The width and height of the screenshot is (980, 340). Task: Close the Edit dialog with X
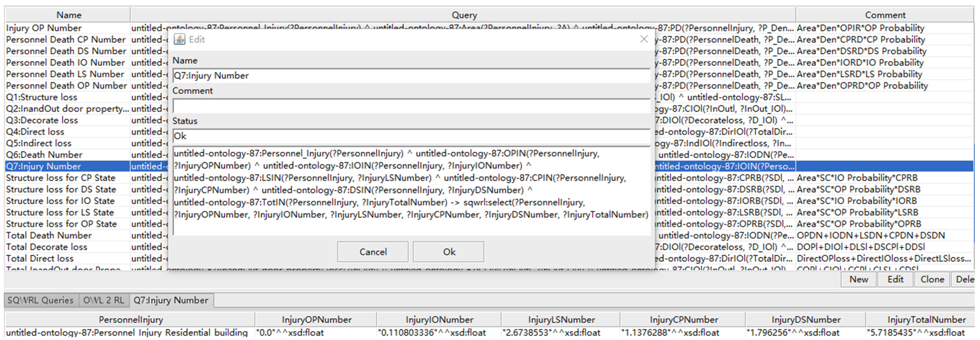pos(644,40)
